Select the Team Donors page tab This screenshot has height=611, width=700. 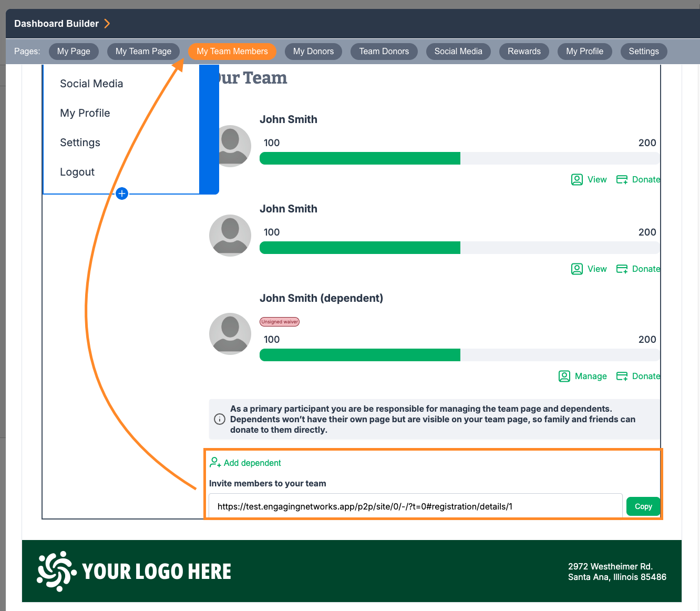(384, 51)
